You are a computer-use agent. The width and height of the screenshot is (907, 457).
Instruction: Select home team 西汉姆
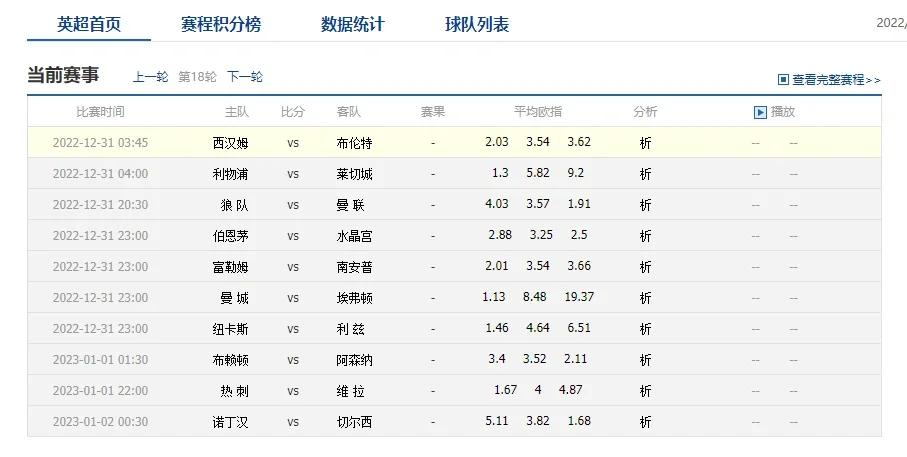(230, 143)
